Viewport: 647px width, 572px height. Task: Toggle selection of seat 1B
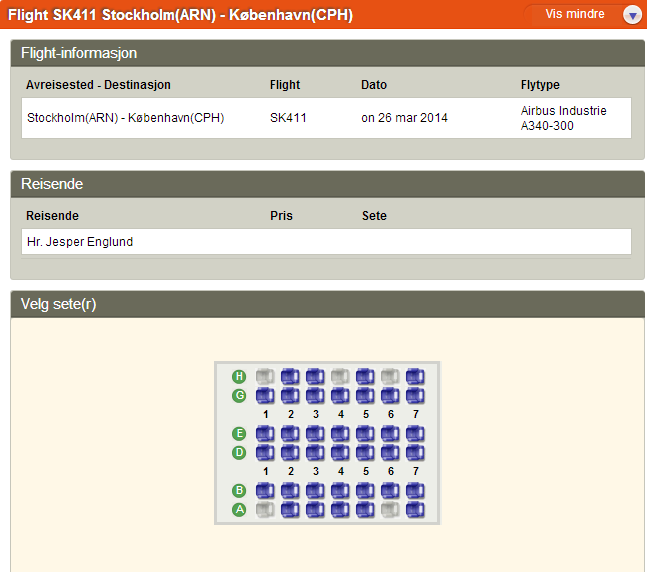(265, 491)
